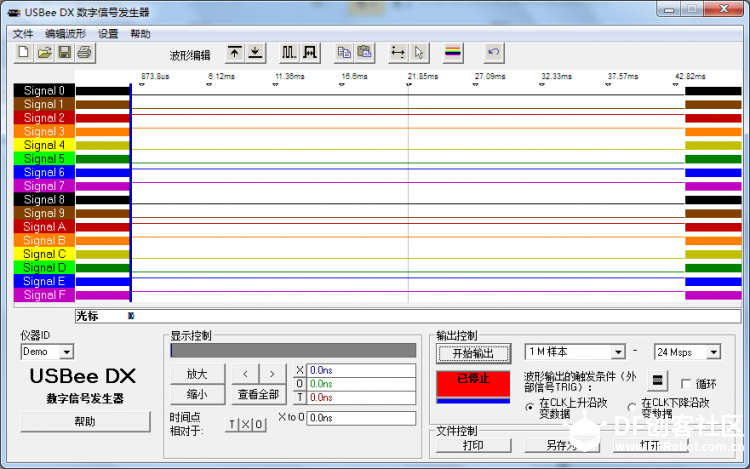
Task: Click the New file toolbar icon
Action: point(23,52)
